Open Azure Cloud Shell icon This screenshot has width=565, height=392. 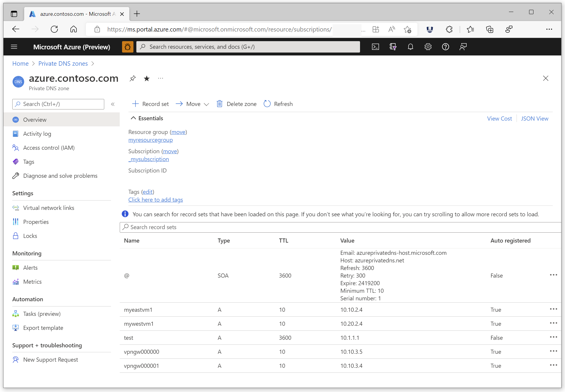tap(375, 47)
